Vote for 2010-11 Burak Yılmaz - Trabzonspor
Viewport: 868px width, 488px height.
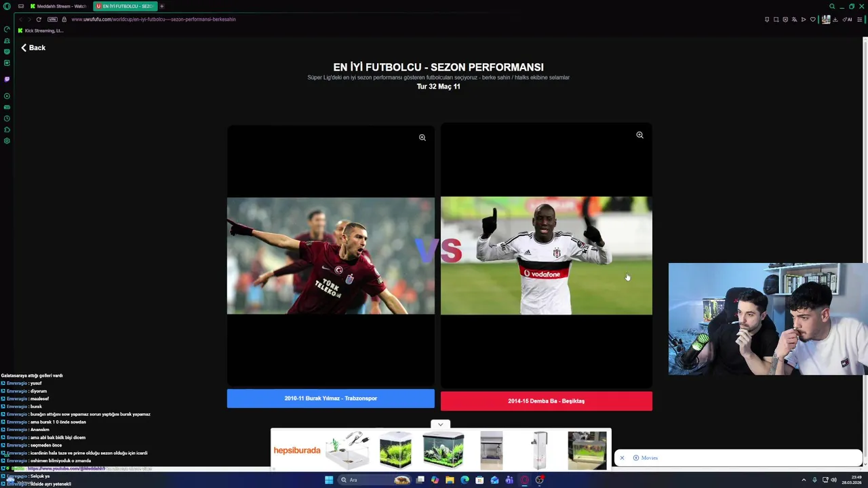[331, 399]
